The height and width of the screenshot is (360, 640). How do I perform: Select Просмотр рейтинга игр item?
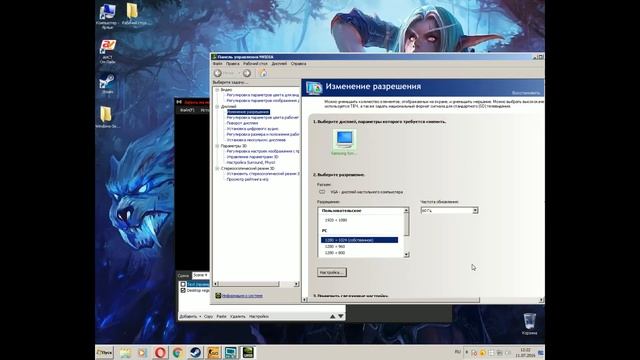point(248,179)
